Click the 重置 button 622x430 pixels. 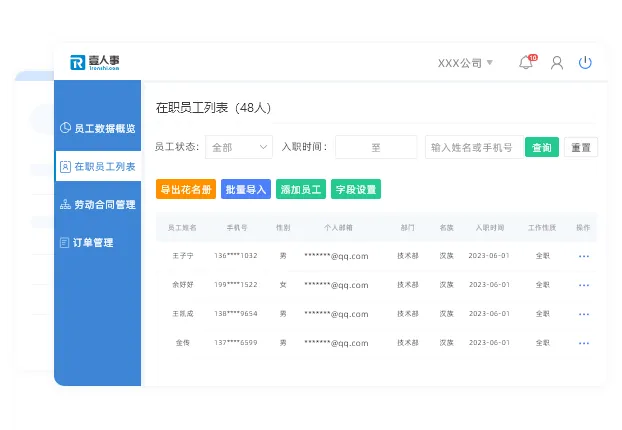581,147
